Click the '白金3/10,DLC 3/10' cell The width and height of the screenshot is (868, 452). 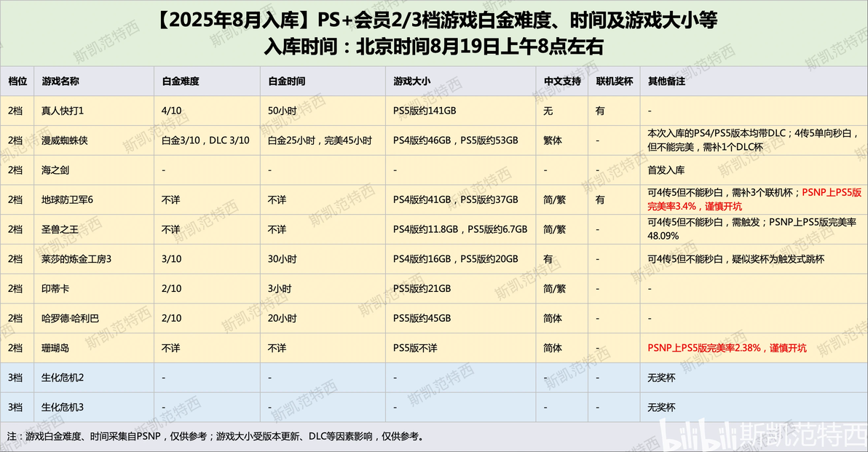pos(205,140)
